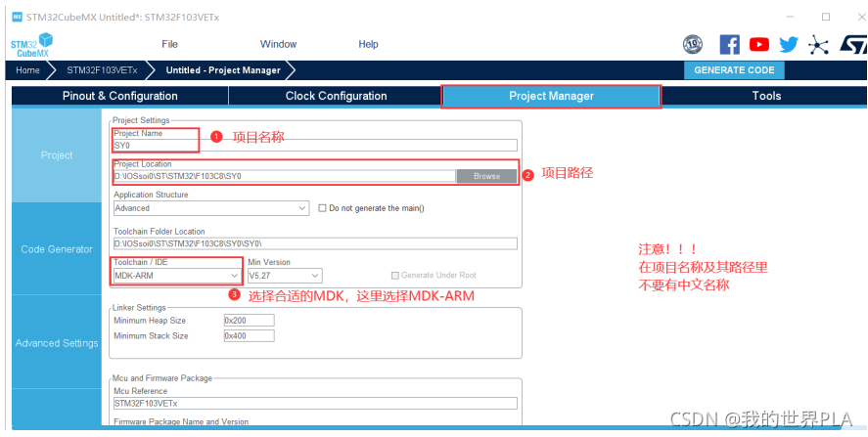Viewport: 868px width, 437px height.
Task: Click the Home breadcrumb
Action: coord(27,70)
